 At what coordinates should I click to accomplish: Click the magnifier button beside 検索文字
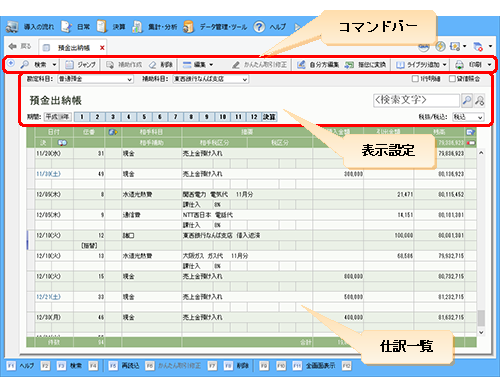pos(467,100)
